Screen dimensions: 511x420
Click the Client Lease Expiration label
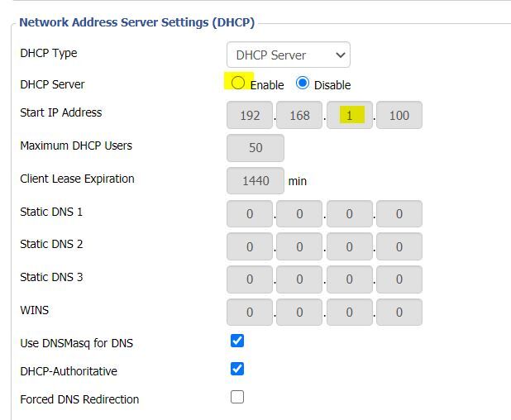click(77, 179)
